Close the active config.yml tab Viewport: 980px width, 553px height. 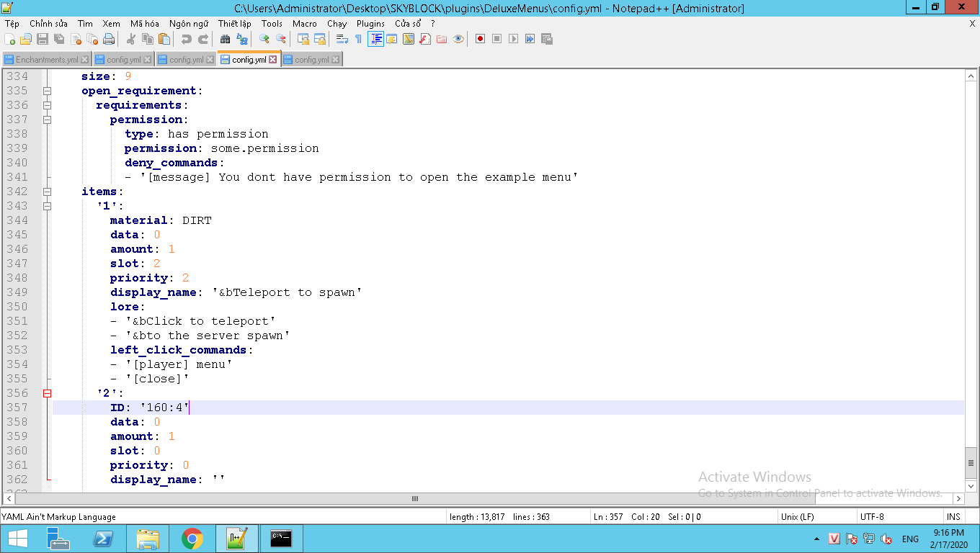(273, 60)
